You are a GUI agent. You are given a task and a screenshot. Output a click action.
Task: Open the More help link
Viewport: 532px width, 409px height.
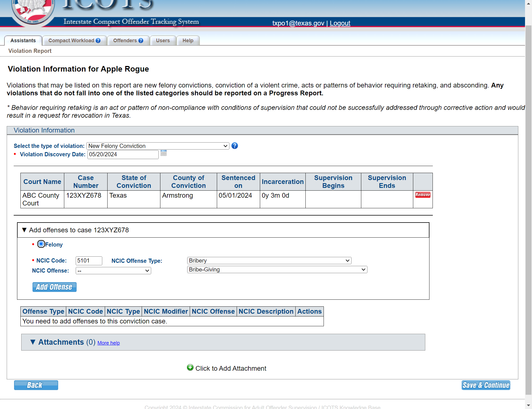point(109,343)
